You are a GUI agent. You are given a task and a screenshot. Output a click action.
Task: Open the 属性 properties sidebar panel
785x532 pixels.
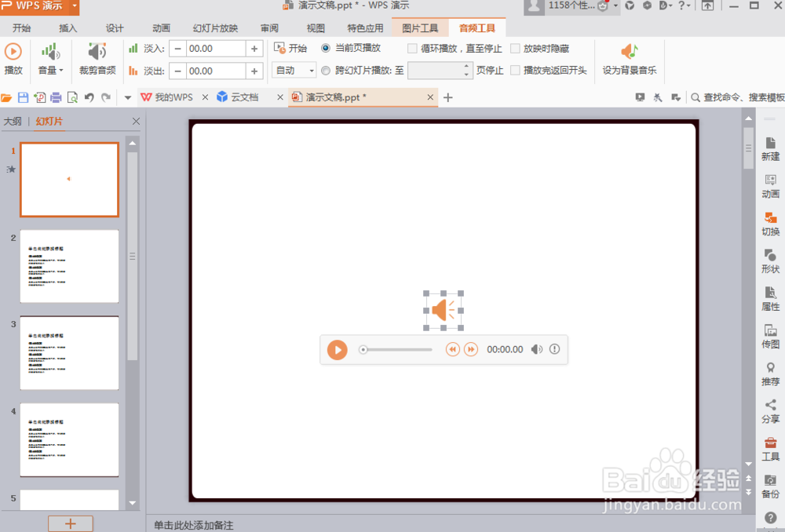(770, 299)
